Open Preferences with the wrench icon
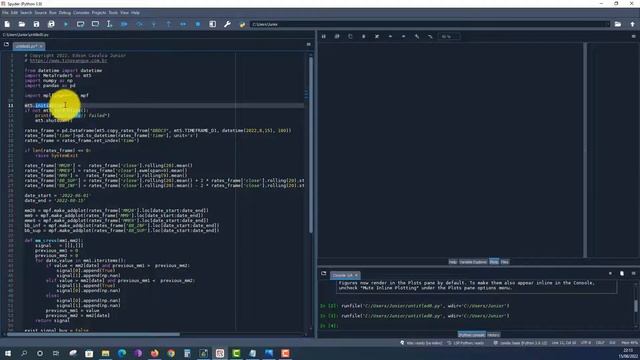The height and width of the screenshot is (360, 640). tap(227, 24)
